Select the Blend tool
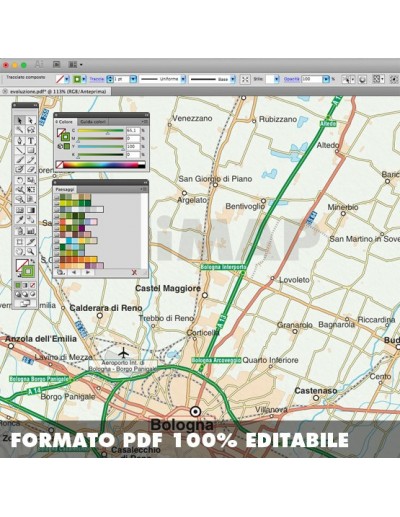The image size is (400, 517). 30,220
